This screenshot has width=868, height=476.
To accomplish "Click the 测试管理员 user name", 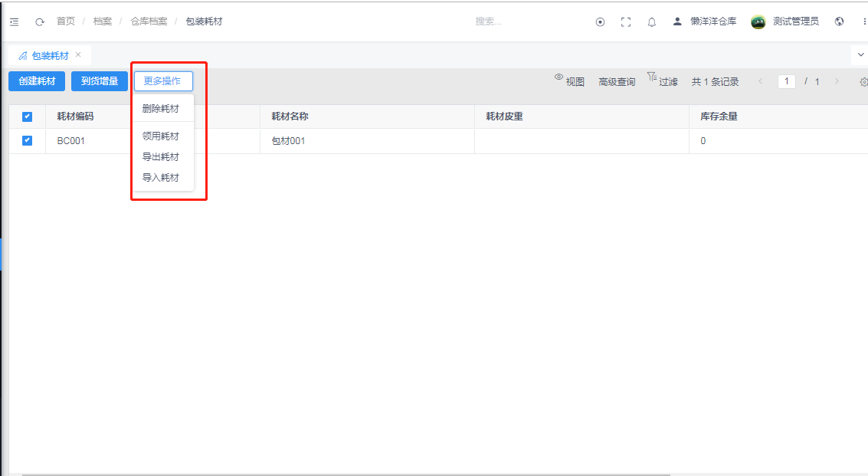I will click(796, 21).
